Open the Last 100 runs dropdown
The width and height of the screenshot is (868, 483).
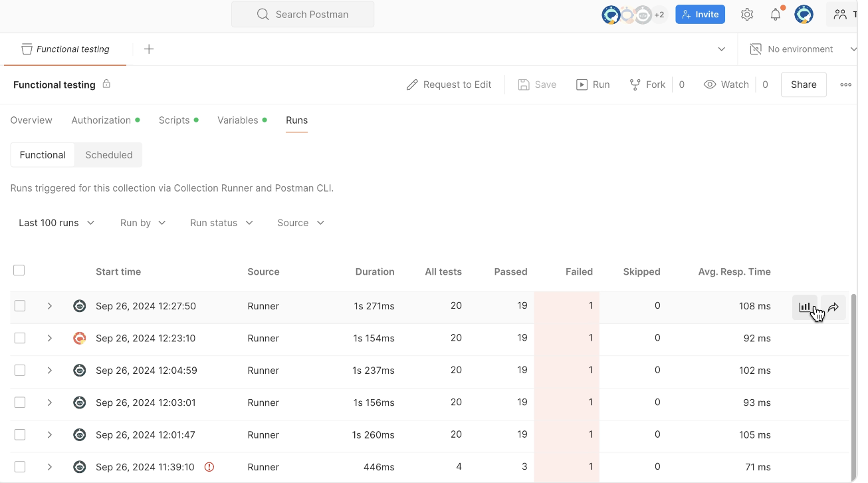coord(56,223)
